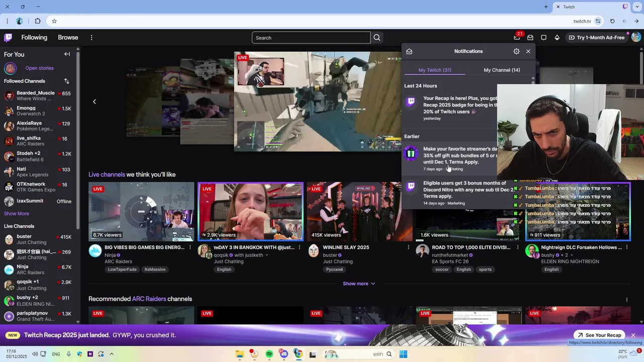644x362 pixels.
Task: Open options for Ninja stream card
Action: coord(190,247)
